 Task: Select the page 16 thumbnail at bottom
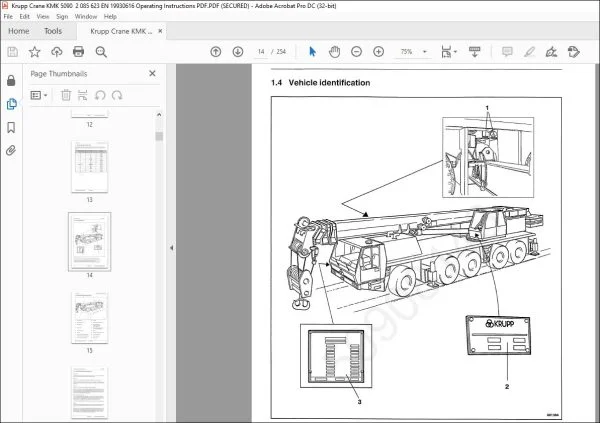(x=90, y=392)
